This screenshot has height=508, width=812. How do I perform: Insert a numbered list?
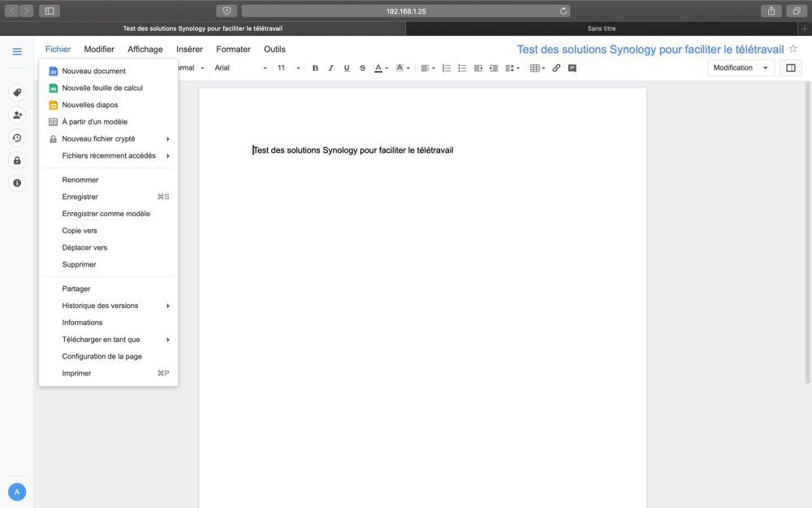[x=447, y=68]
